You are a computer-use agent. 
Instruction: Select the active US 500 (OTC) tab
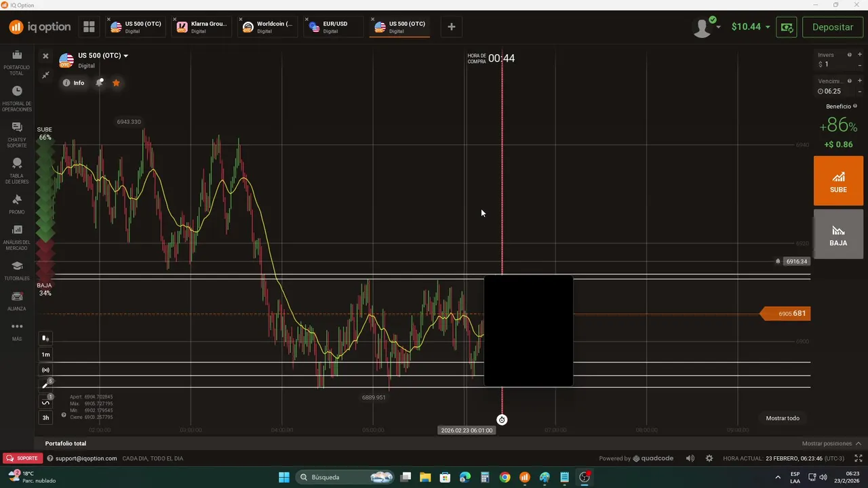click(x=399, y=27)
